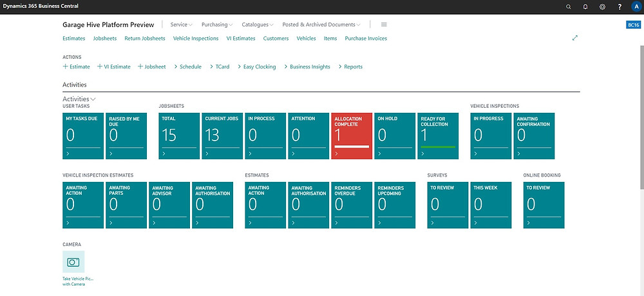This screenshot has height=296, width=644.
Task: Open Vehicle Inspections link
Action: click(196, 38)
